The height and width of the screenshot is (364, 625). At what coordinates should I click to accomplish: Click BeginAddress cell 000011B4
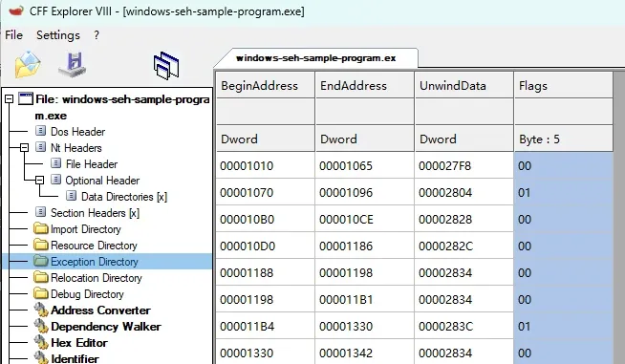tap(265, 326)
